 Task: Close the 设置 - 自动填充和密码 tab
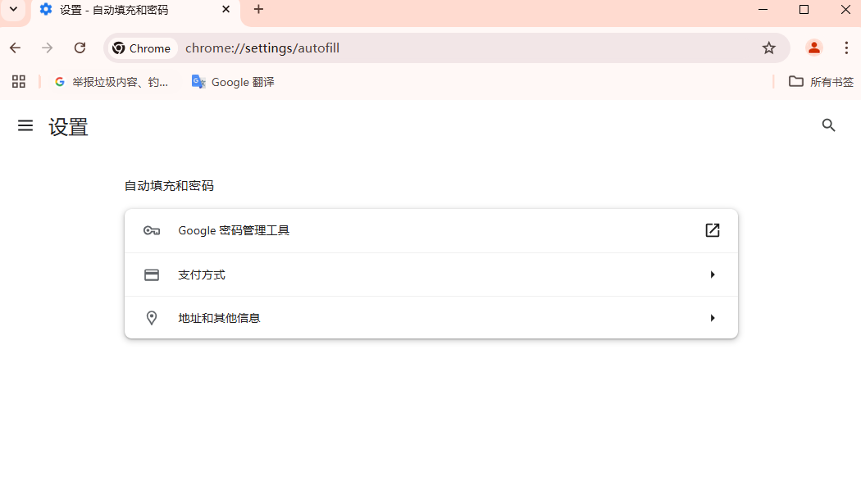point(225,9)
